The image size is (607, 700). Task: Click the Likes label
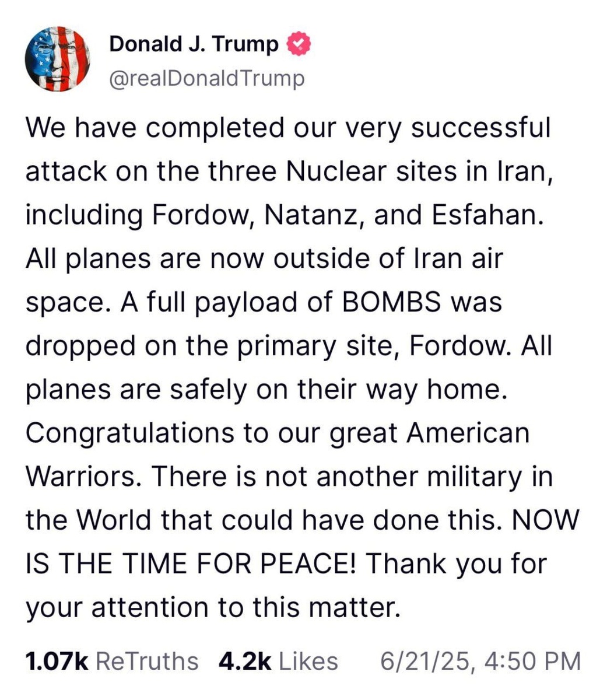coord(308,661)
